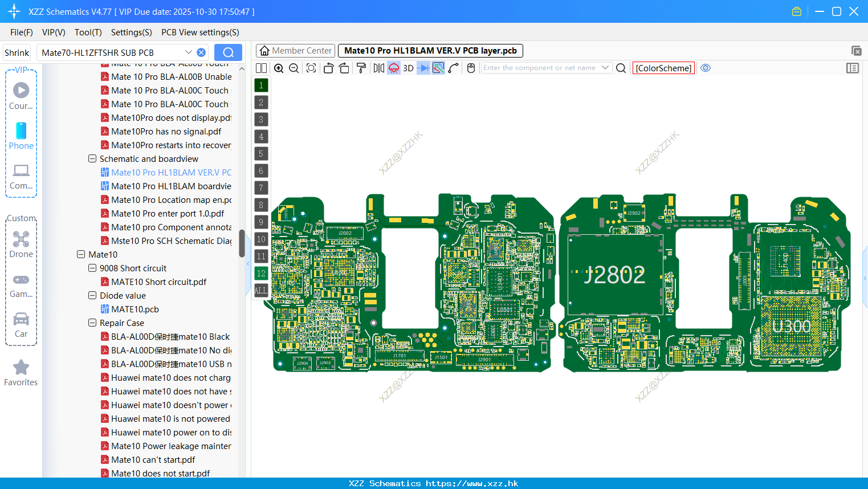Toggle split view layout icon
868x489 pixels.
click(x=262, y=68)
